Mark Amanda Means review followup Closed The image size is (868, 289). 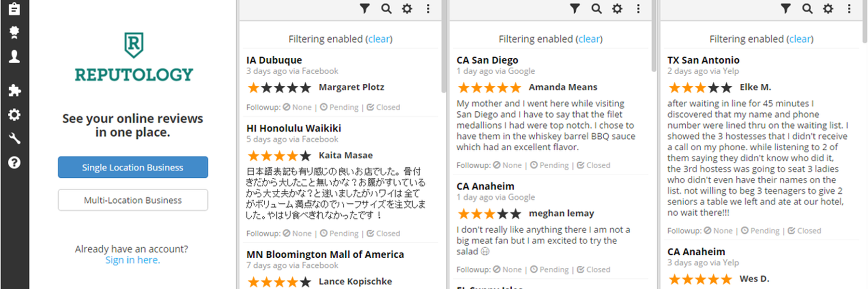point(594,165)
